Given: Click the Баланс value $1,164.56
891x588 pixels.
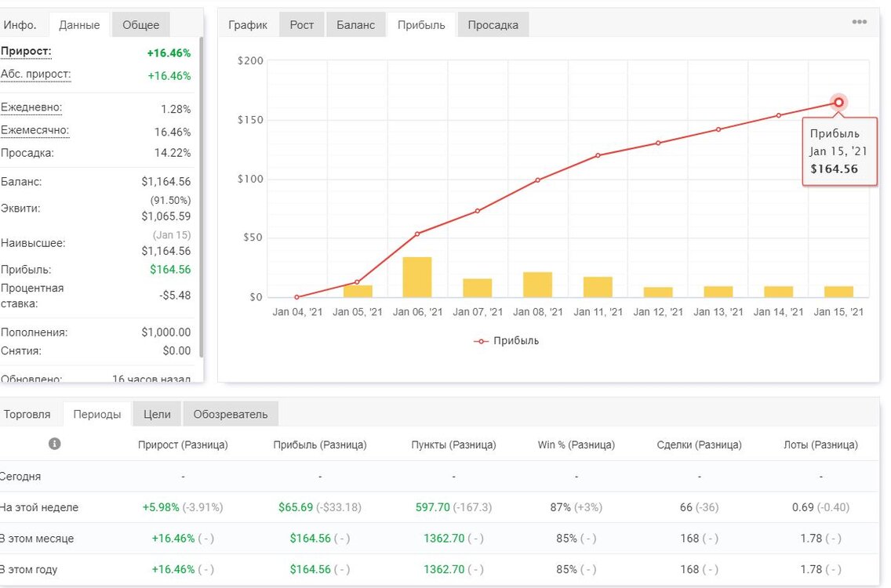Looking at the screenshot, I should (x=166, y=182).
